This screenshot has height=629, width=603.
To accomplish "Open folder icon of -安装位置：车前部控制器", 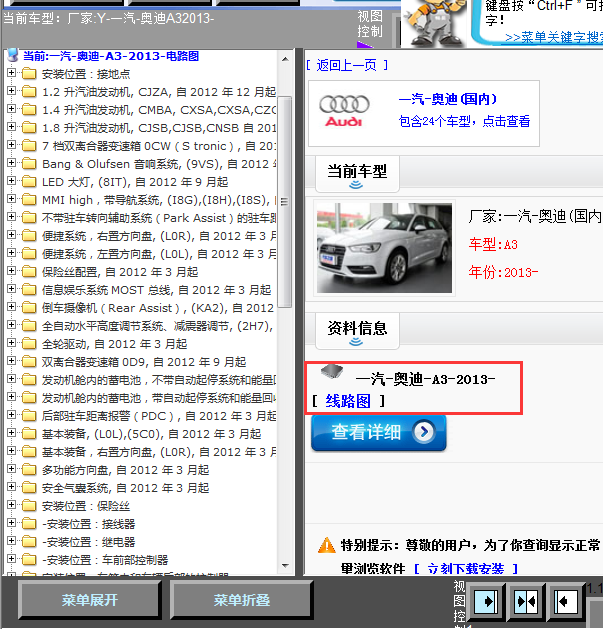I will [x=29, y=560].
